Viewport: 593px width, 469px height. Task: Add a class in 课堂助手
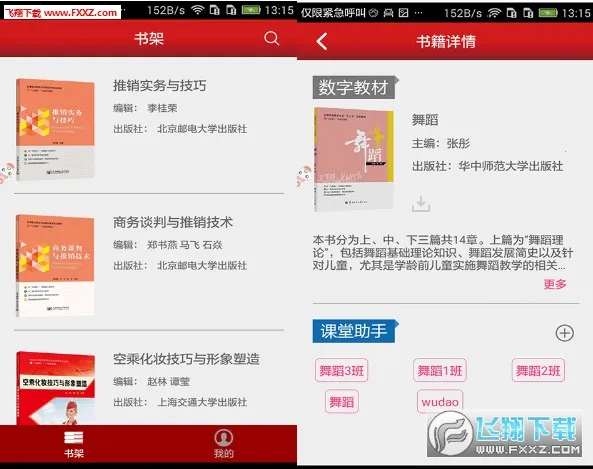click(x=564, y=333)
